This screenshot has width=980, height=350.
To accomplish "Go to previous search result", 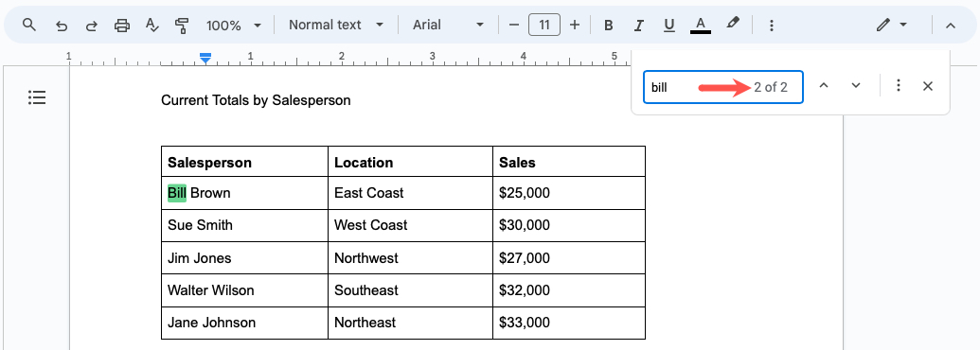I will [x=824, y=86].
